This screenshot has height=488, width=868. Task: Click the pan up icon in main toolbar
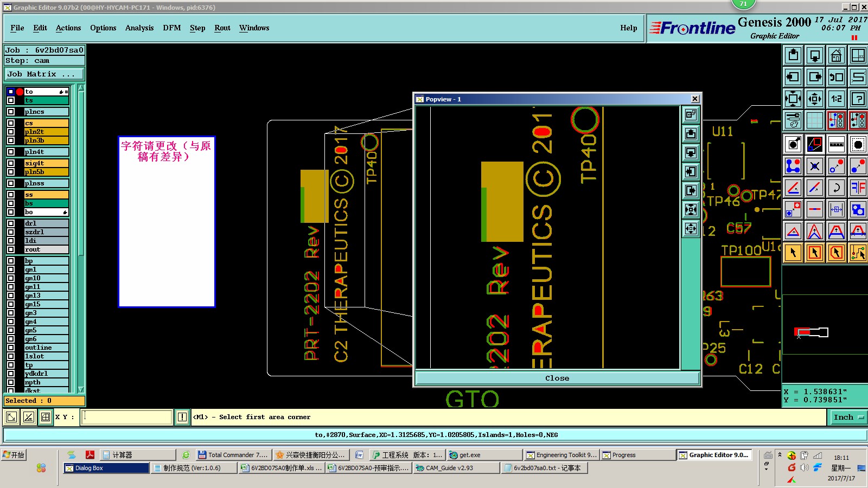pyautogui.click(x=793, y=55)
